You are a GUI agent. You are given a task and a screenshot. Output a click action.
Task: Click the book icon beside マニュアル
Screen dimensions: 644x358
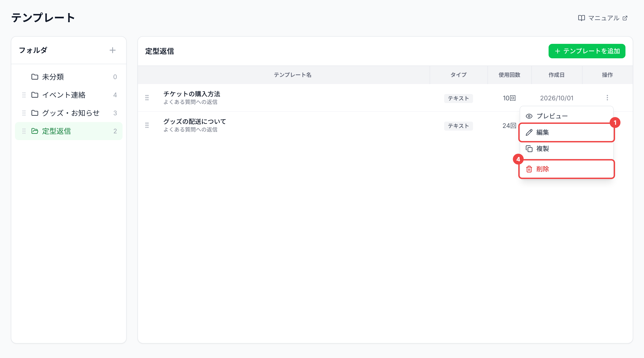coord(581,18)
